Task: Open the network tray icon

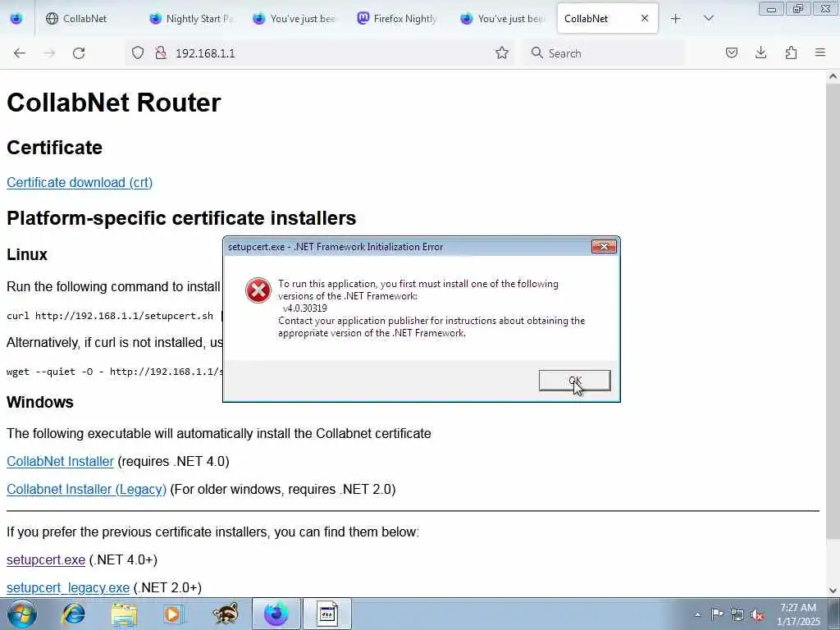Action: click(737, 614)
